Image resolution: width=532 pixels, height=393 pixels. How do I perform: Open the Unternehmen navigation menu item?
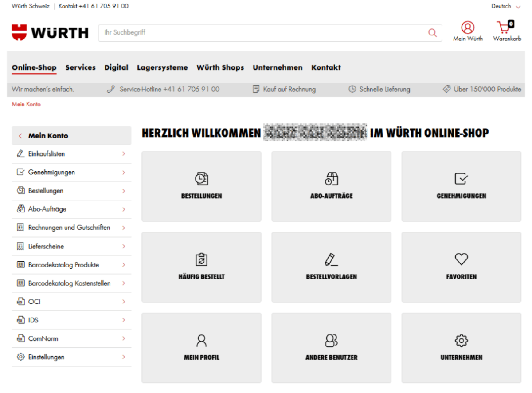[x=278, y=67]
